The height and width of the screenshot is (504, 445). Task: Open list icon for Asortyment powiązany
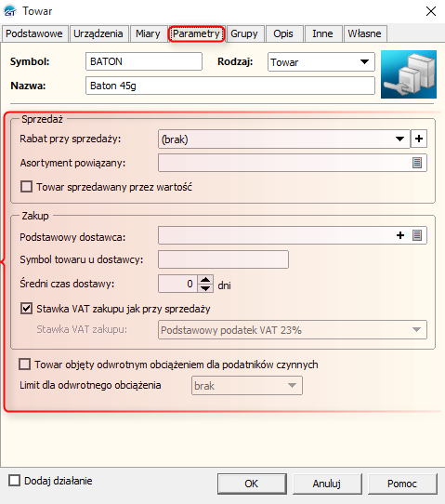tap(417, 163)
